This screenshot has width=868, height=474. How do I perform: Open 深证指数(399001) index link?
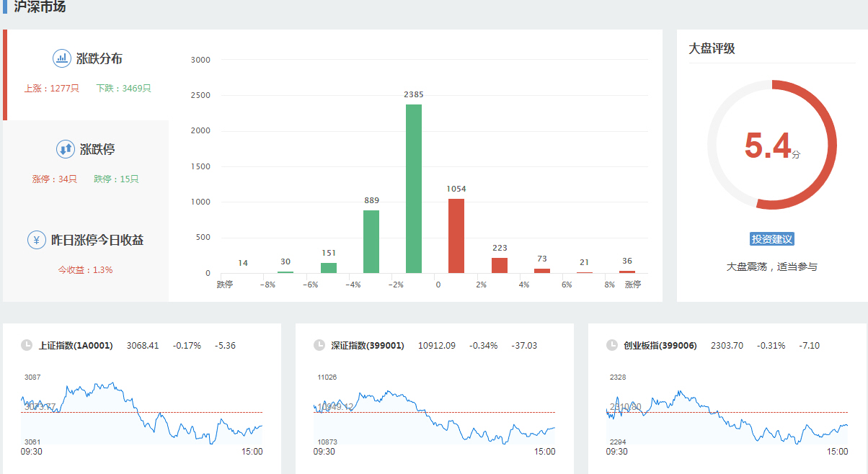pos(367,346)
